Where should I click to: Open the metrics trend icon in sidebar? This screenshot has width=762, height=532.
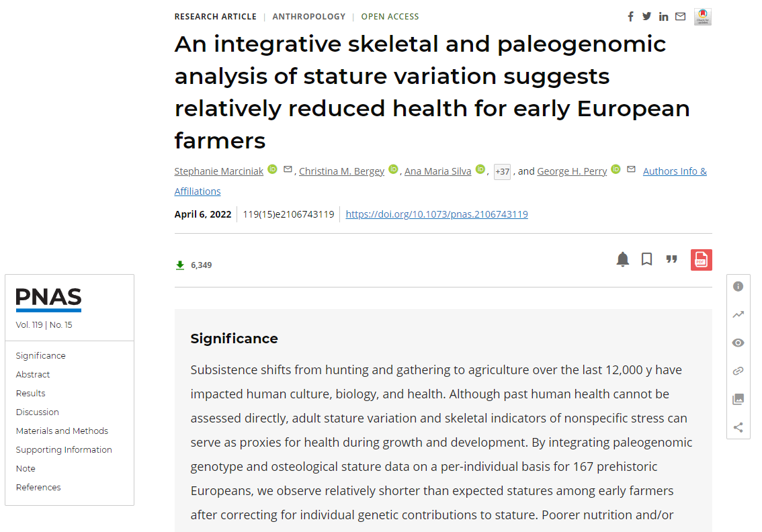pos(738,314)
